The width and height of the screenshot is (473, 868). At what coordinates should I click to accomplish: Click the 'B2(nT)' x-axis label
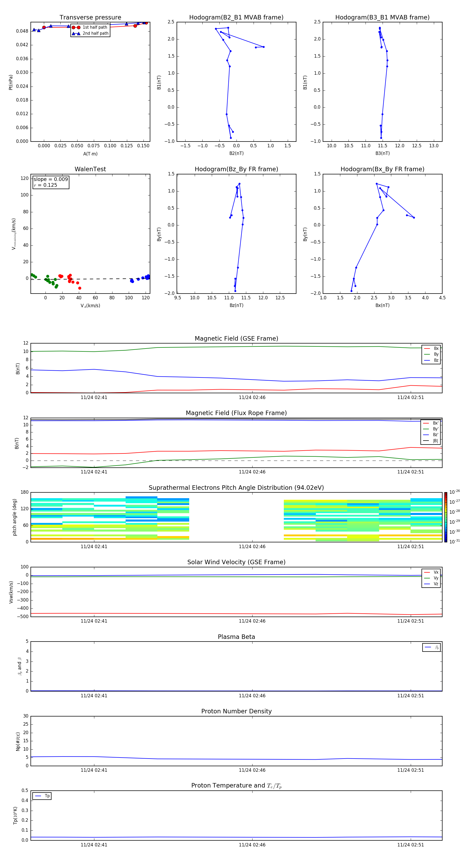tap(236, 153)
